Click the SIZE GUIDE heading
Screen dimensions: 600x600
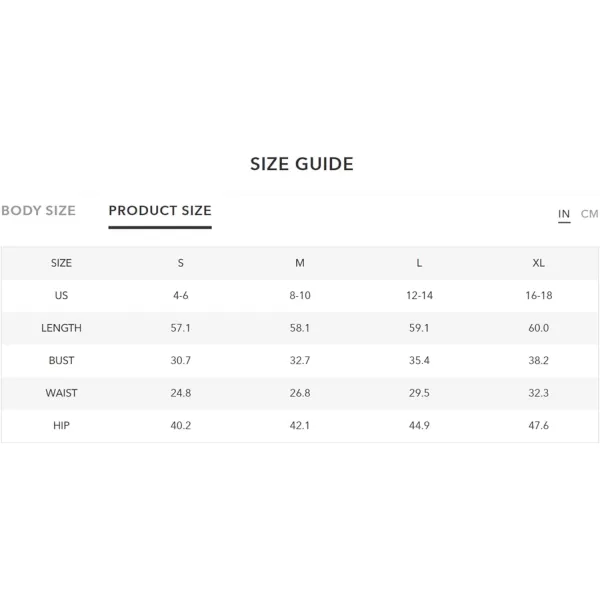coord(302,164)
